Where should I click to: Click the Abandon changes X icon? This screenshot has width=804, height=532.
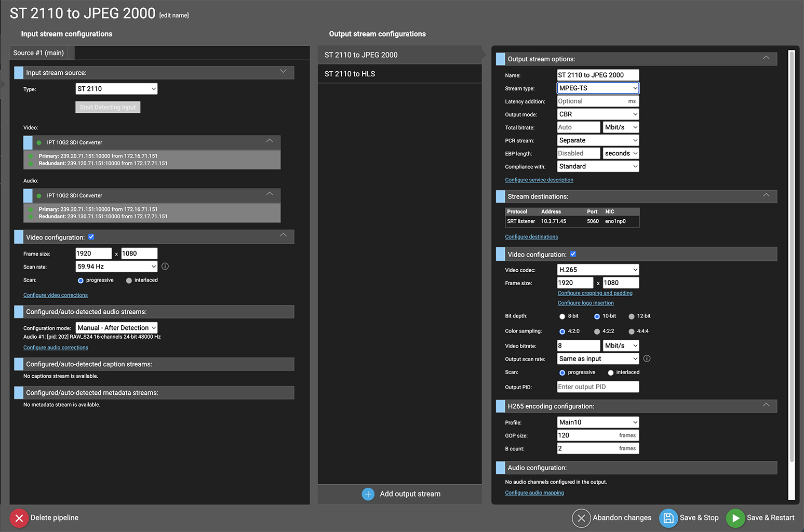point(581,518)
